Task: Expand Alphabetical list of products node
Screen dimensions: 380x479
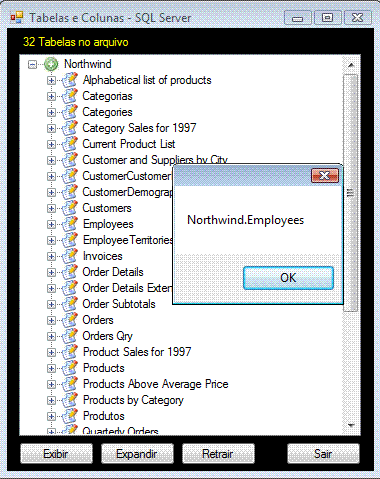Action: pyautogui.click(x=51, y=80)
